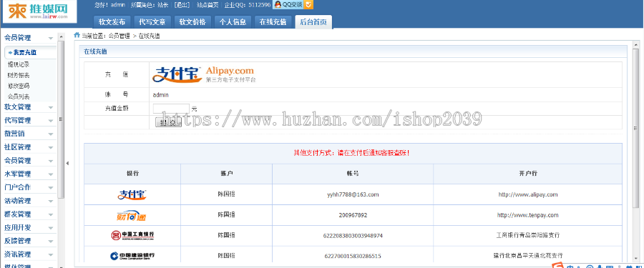
Task: Expand the 活动管理 section
Action: pos(29,201)
